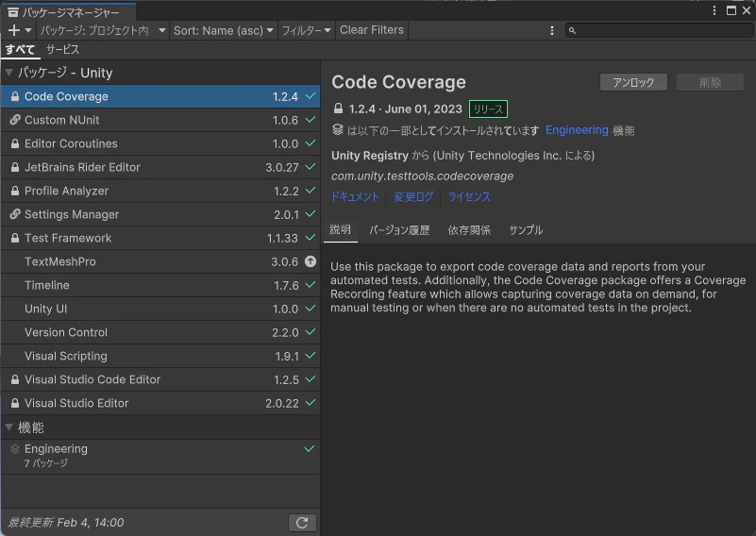Click the 削除 button
The image size is (756, 536).
click(x=710, y=82)
